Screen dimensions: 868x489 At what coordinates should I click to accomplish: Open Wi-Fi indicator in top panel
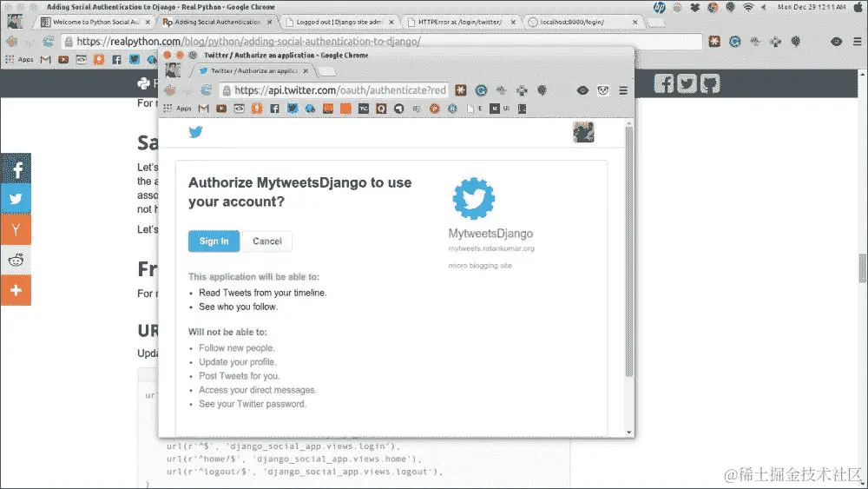pos(748,7)
